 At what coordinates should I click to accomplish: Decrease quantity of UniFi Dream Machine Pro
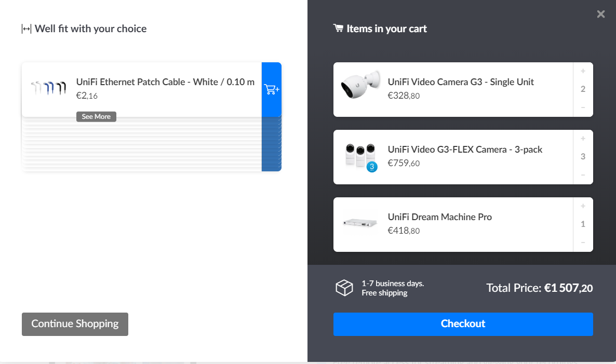583,242
